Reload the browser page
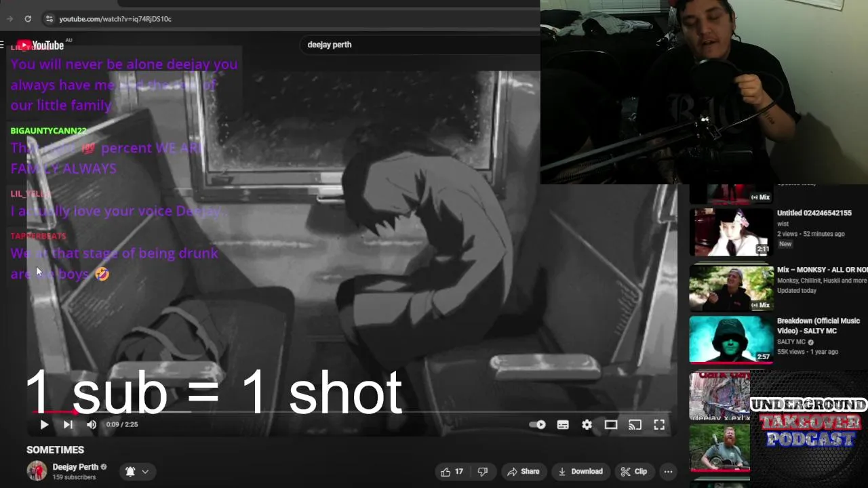 coord(28,19)
